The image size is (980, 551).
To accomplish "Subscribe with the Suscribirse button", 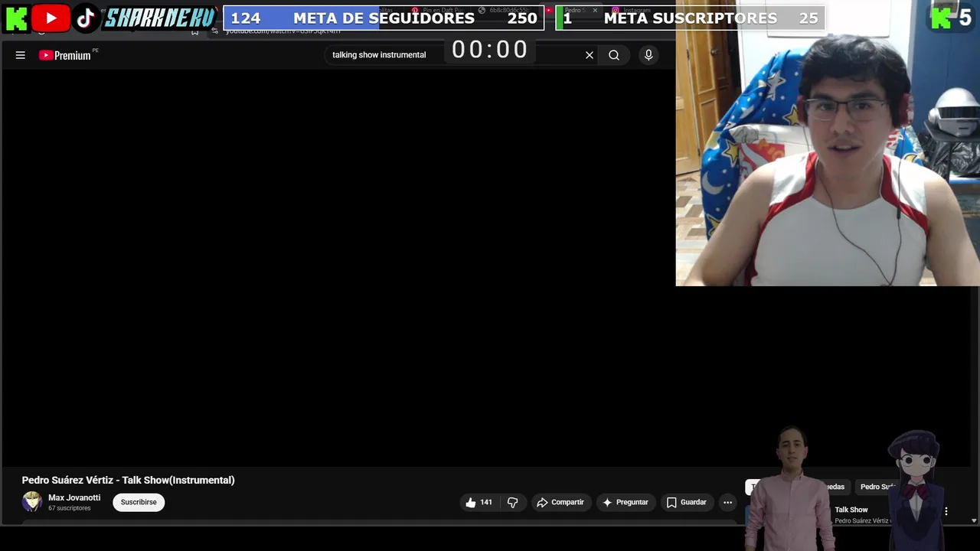I will pos(139,503).
